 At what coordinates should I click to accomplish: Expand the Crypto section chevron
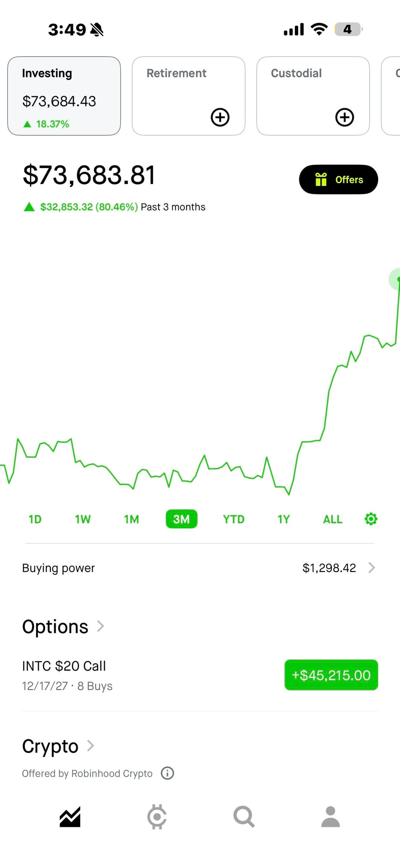[x=90, y=746]
